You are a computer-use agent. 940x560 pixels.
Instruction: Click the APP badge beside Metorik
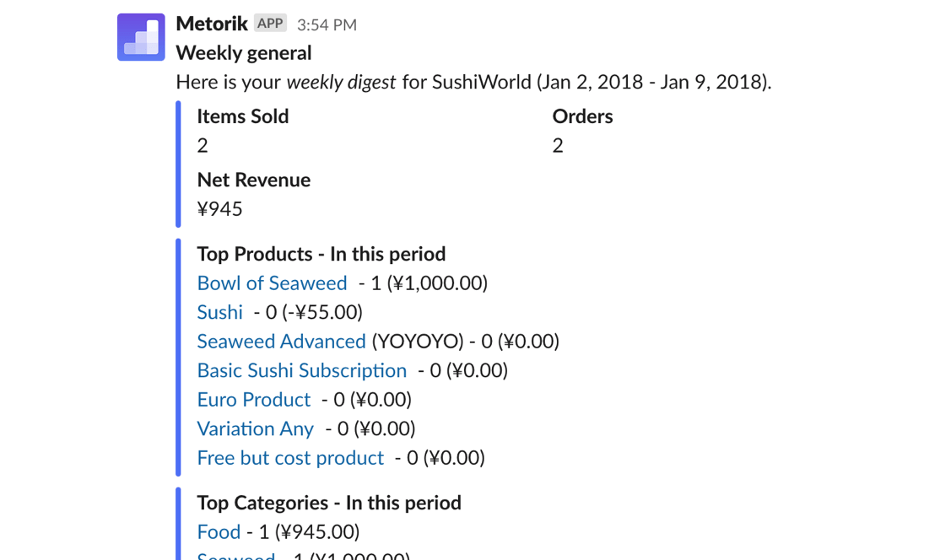(270, 24)
